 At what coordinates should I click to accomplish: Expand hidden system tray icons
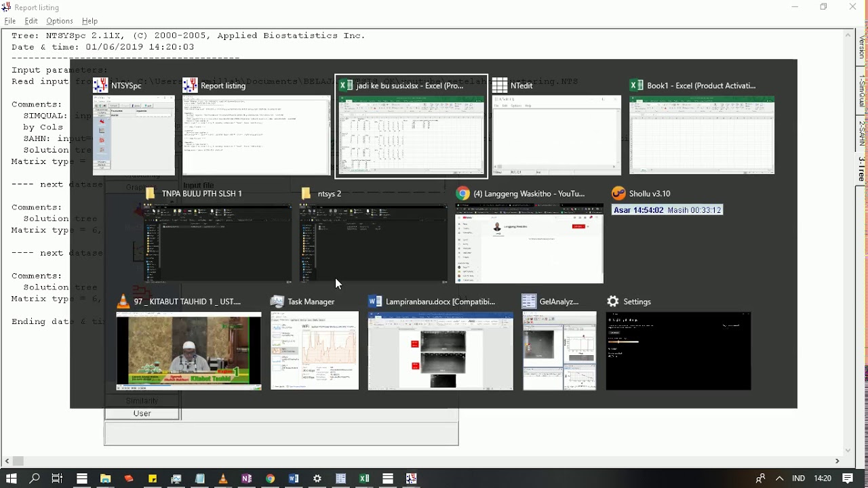coord(780,479)
